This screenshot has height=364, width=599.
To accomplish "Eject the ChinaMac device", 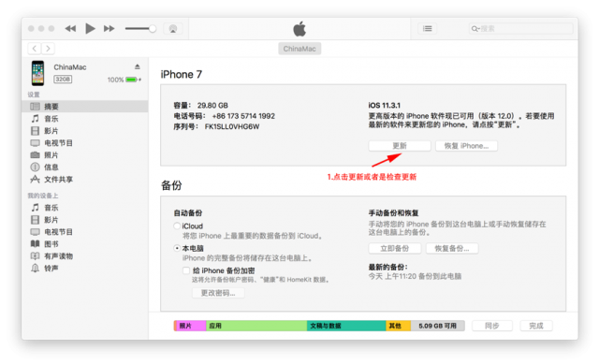I will (x=138, y=66).
